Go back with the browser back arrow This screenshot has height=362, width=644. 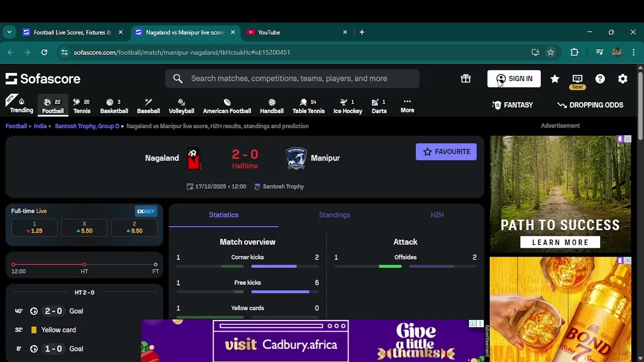pyautogui.click(x=11, y=52)
